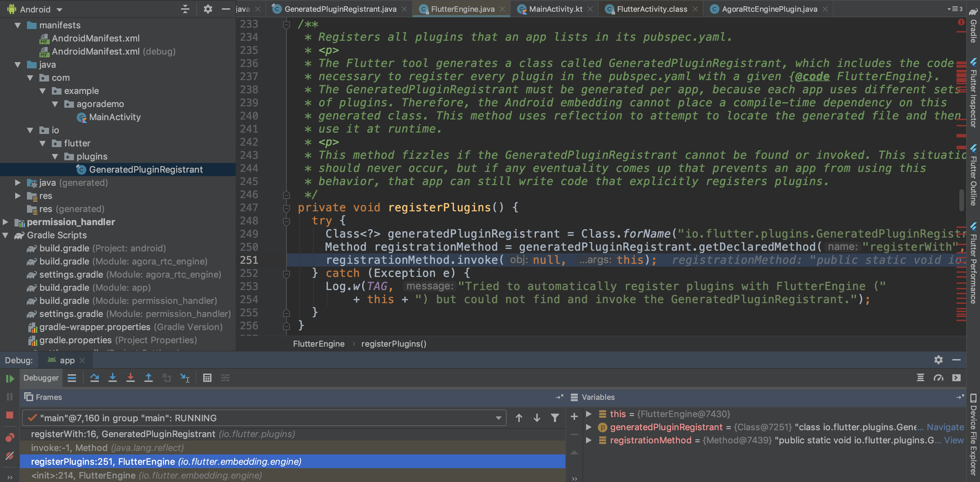Select the Step Out icon
This screenshot has width=980, height=482.
pyautogui.click(x=149, y=378)
